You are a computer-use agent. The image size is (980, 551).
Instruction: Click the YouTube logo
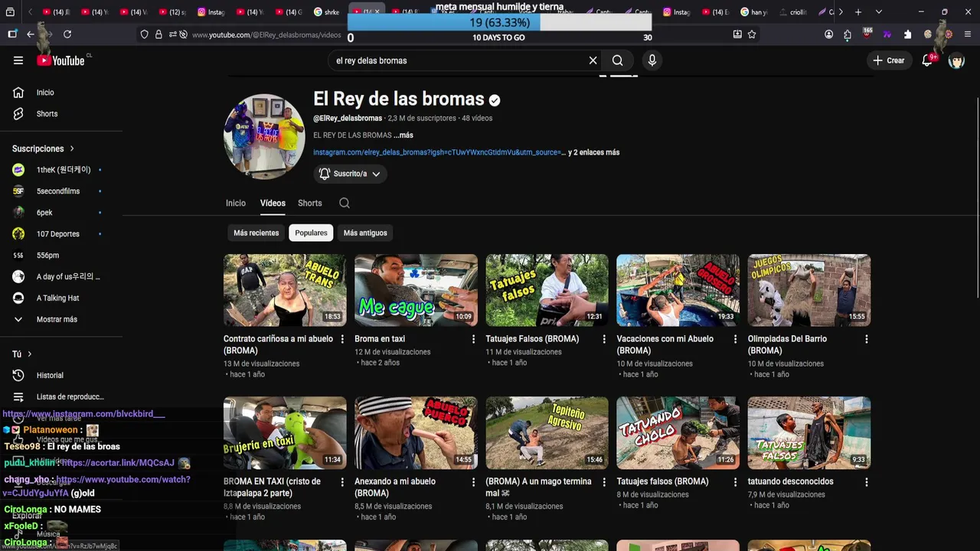60,60
